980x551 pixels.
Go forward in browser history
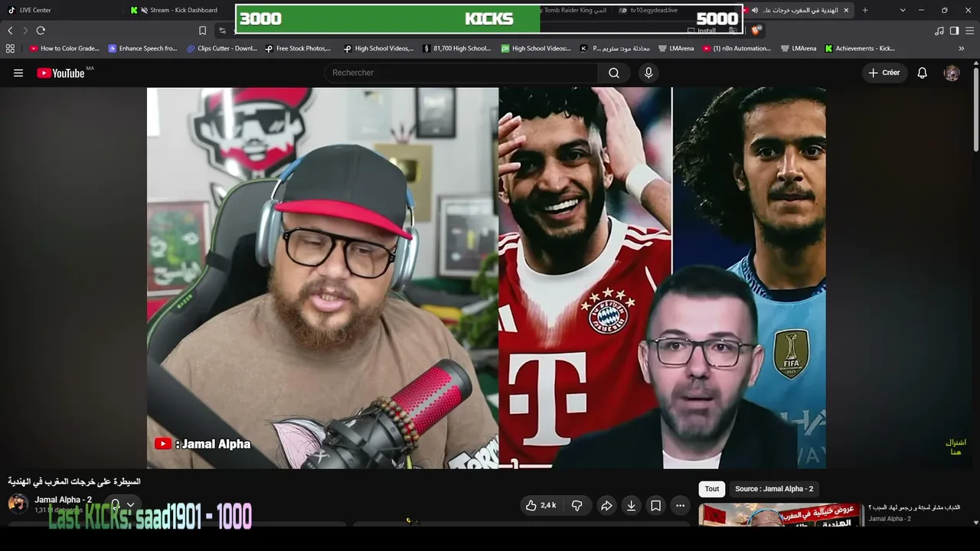tap(25, 31)
